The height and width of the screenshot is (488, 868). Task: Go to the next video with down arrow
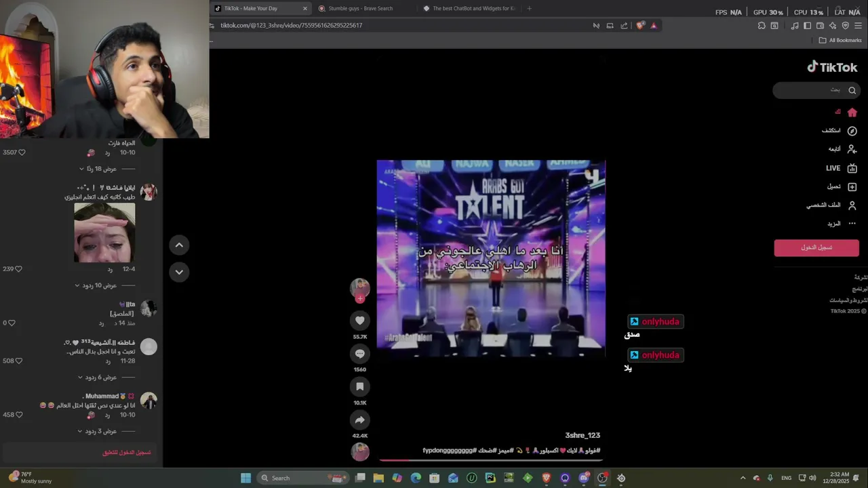179,272
